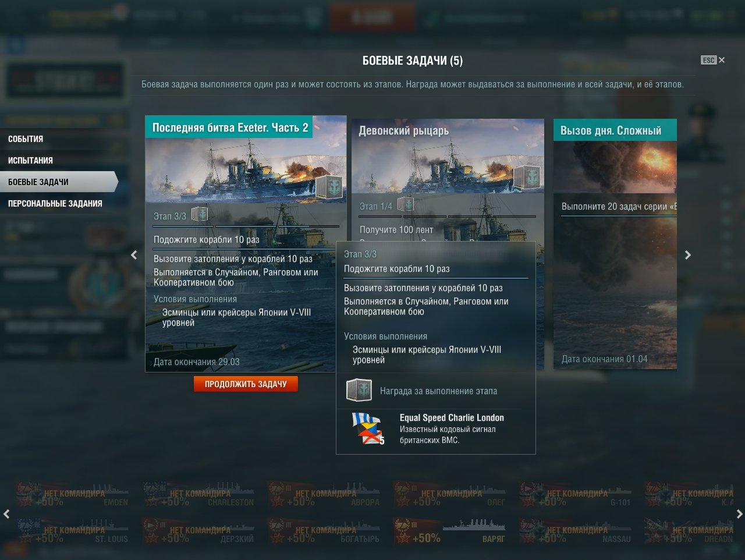This screenshot has width=745, height=560.
Task: Click the stage progress bar under Этап 3/3
Action: [x=246, y=226]
